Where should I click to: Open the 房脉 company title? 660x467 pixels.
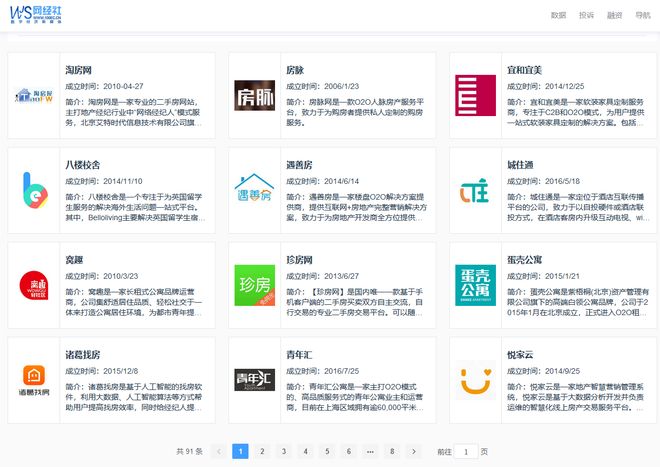click(x=295, y=70)
